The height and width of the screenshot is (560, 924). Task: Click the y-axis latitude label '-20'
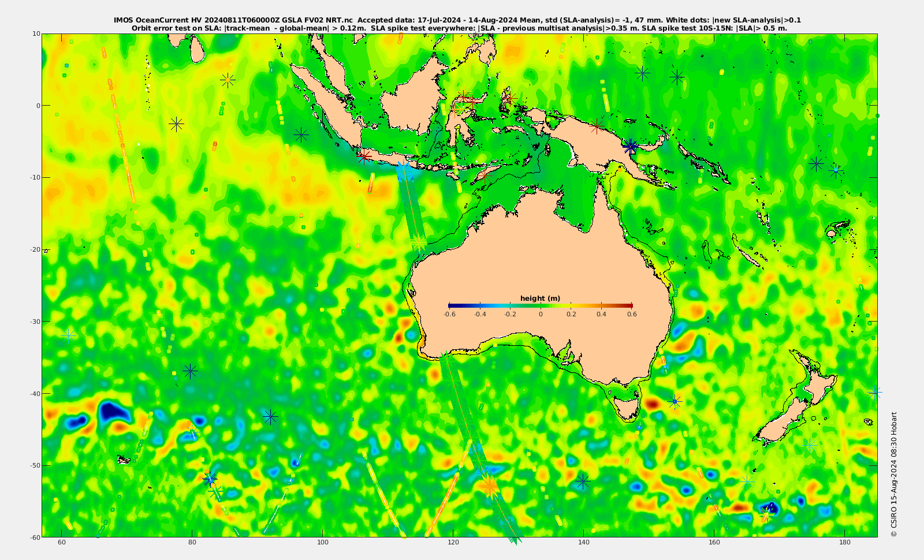35,249
